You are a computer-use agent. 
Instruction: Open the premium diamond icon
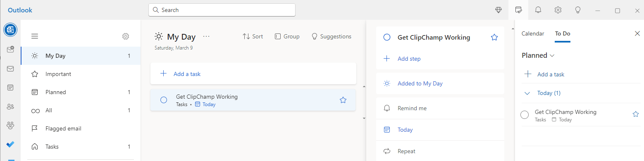[499, 10]
